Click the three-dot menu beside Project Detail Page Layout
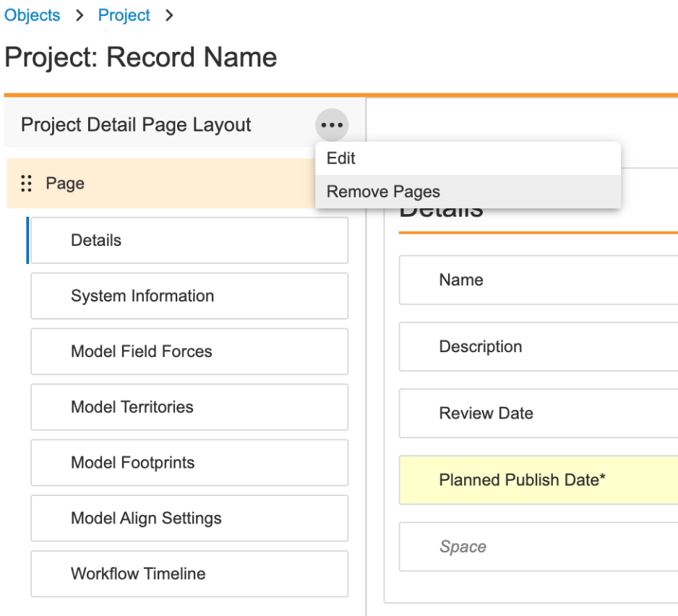Viewport: 678px width, 616px height. tap(332, 125)
